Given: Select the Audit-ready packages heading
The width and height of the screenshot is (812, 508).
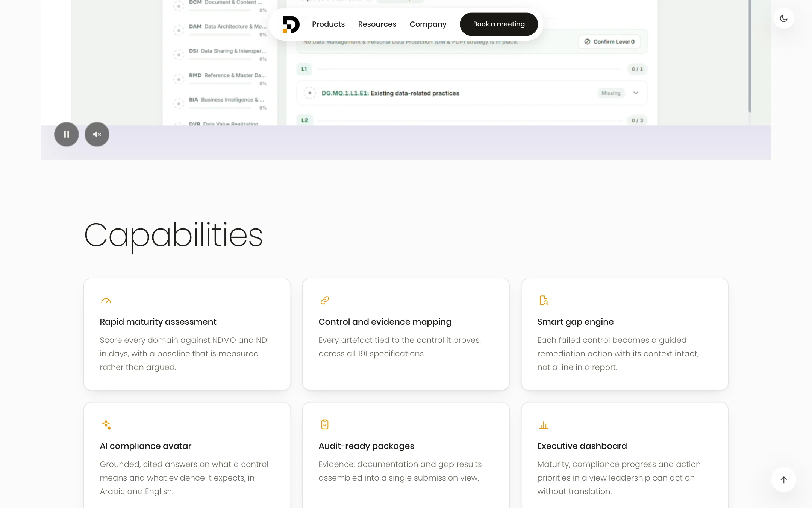Looking at the screenshot, I should [366, 446].
